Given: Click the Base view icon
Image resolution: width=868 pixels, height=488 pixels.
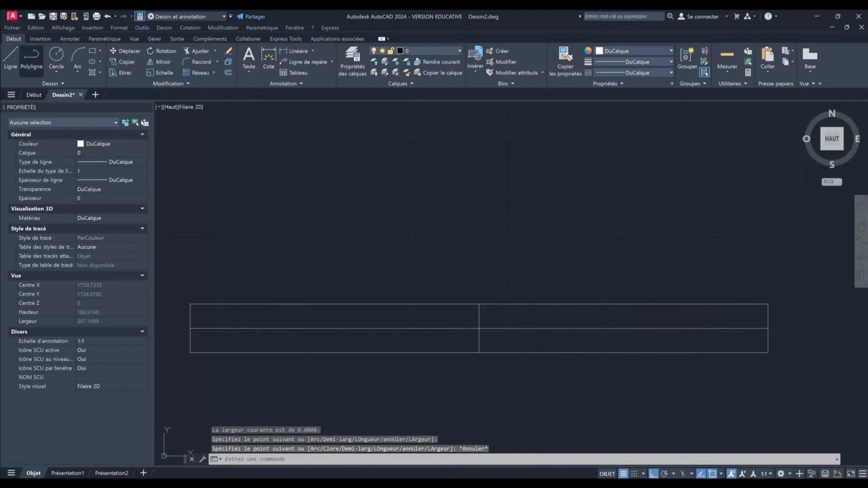Looking at the screenshot, I should (x=810, y=58).
